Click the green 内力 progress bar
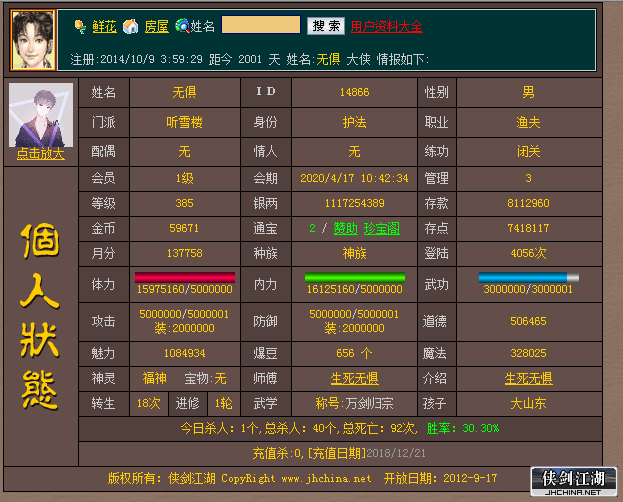Screen dimensions: 623x502 (x=355, y=277)
